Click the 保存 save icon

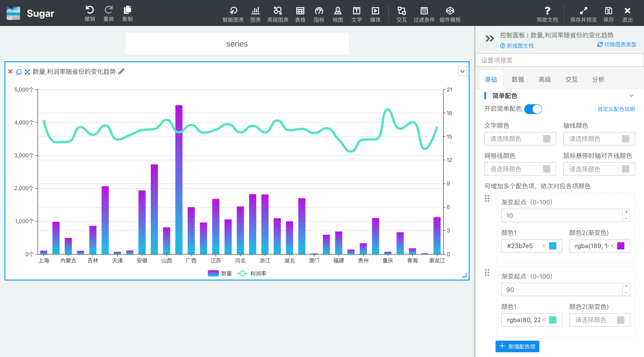pyautogui.click(x=608, y=11)
